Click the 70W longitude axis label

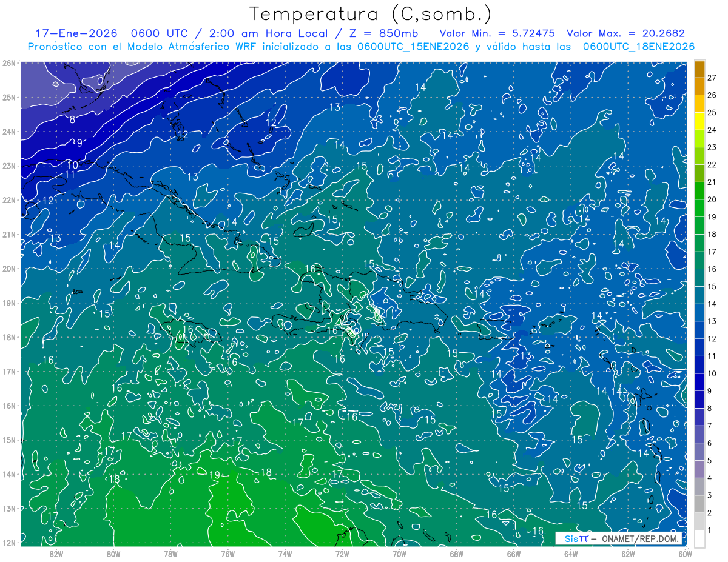point(399,554)
